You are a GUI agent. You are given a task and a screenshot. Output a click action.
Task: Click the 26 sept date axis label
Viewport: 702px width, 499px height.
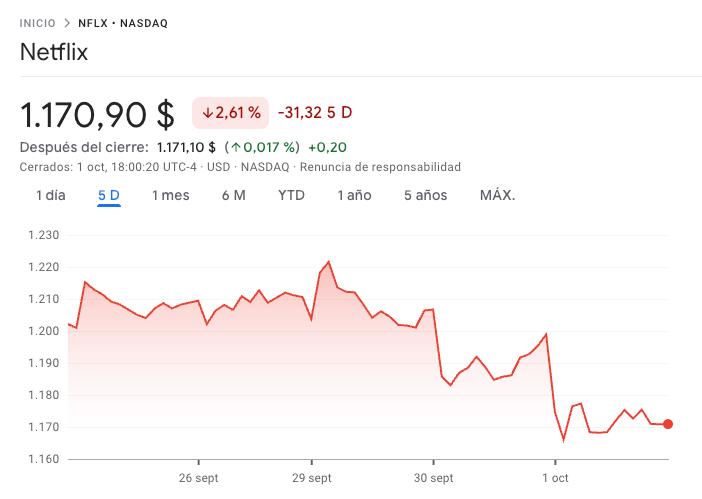click(x=199, y=477)
